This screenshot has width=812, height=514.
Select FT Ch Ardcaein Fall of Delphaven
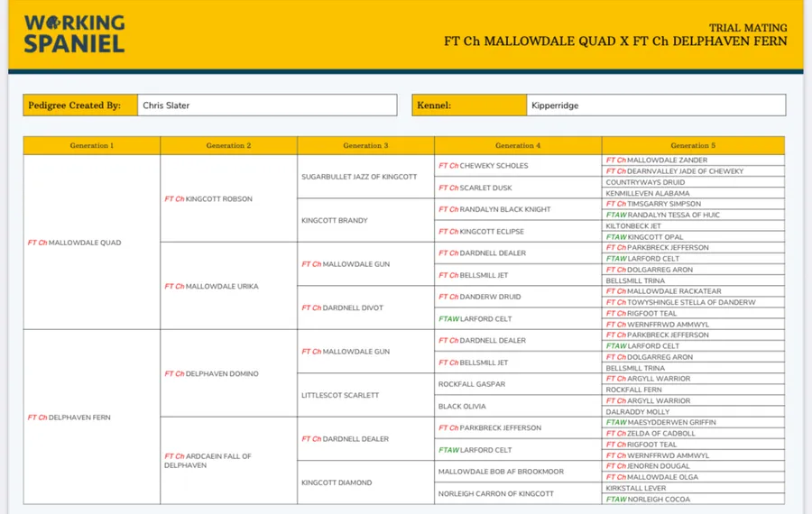coord(208,461)
